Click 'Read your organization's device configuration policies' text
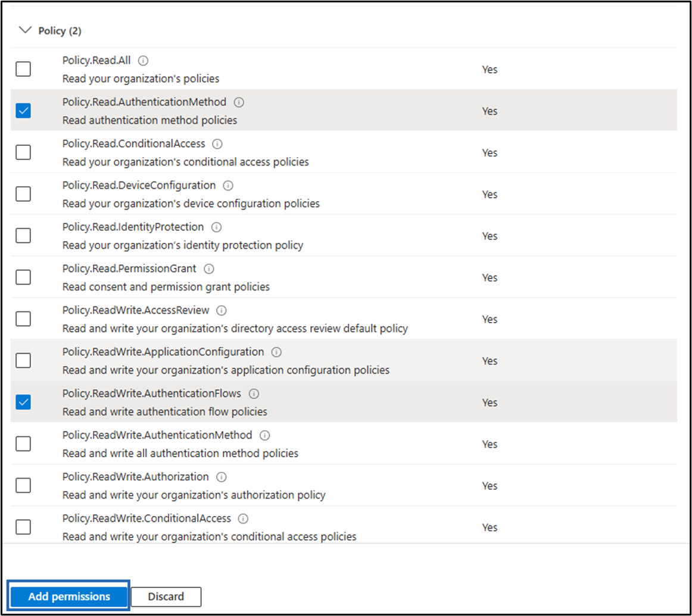 click(x=191, y=204)
